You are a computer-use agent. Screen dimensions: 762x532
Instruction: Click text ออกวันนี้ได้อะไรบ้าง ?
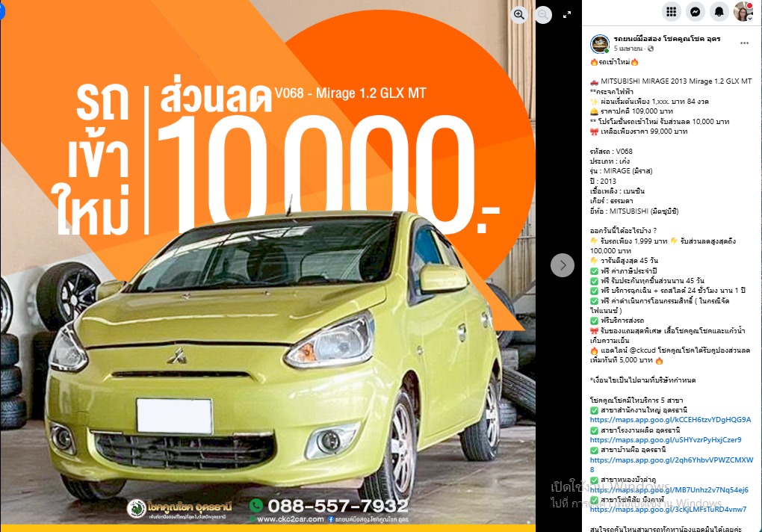[623, 231]
